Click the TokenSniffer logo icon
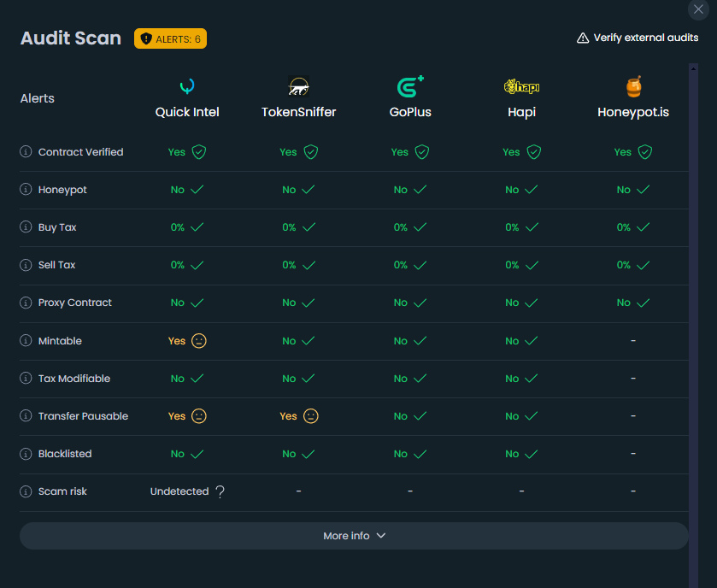The height and width of the screenshot is (588, 717). point(298,86)
